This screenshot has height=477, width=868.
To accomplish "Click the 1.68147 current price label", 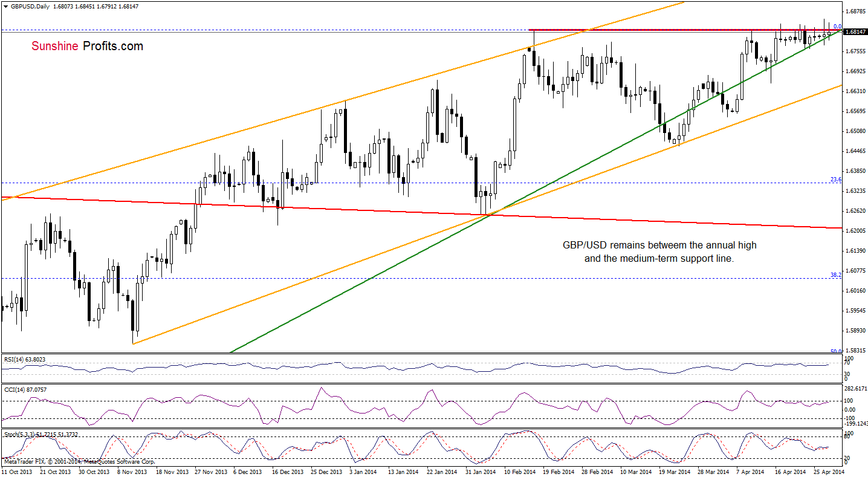I will pyautogui.click(x=856, y=31).
